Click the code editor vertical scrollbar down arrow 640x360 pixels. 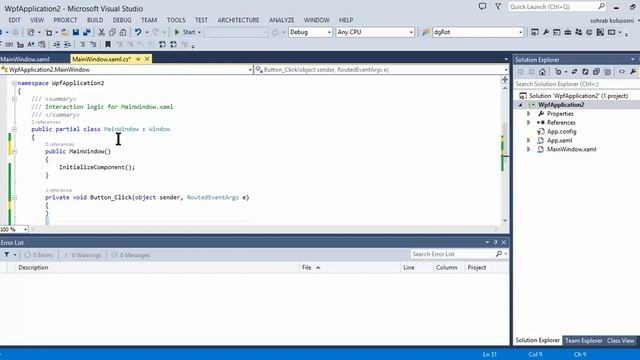click(505, 220)
